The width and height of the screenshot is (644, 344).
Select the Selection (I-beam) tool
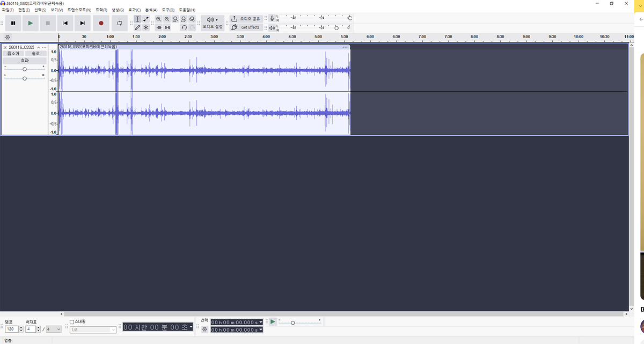(x=137, y=19)
